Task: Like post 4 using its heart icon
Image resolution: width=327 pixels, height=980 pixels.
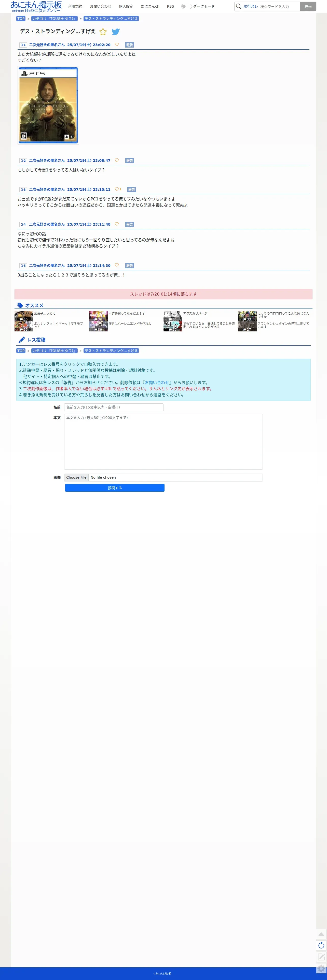Action: (x=117, y=224)
